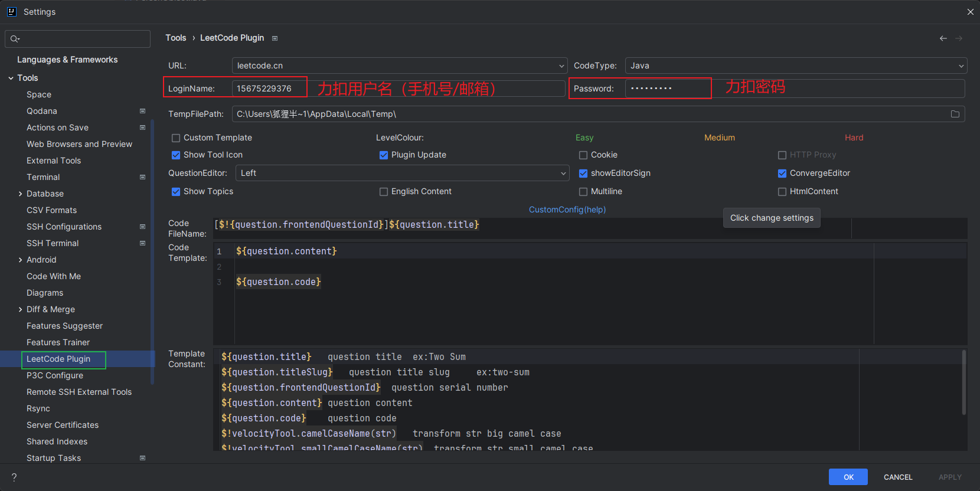Open Space settings page
The height and width of the screenshot is (491, 980).
coord(39,94)
